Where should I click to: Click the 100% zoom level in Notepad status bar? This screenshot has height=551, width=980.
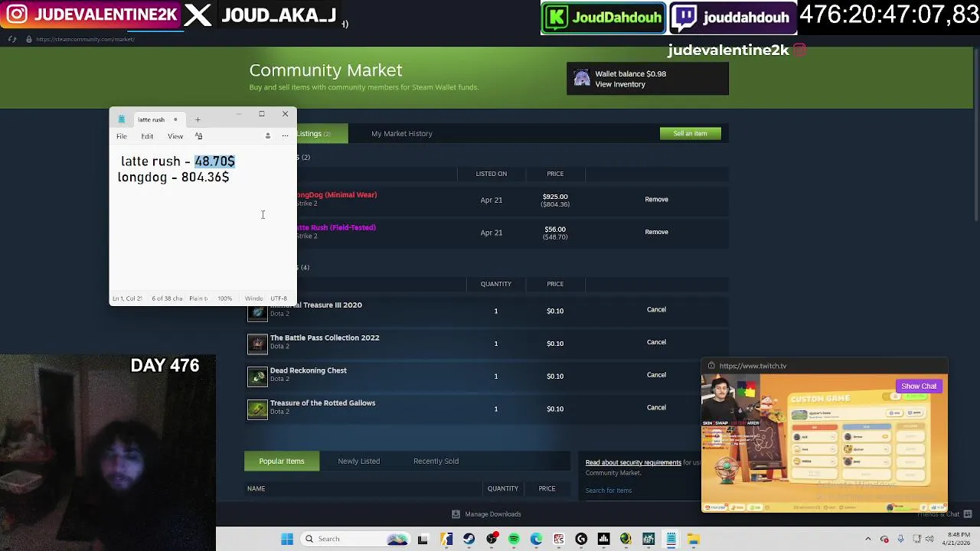coord(224,298)
